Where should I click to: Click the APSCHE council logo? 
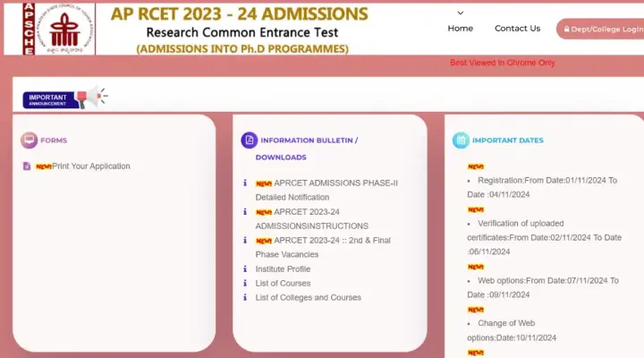pyautogui.click(x=59, y=29)
